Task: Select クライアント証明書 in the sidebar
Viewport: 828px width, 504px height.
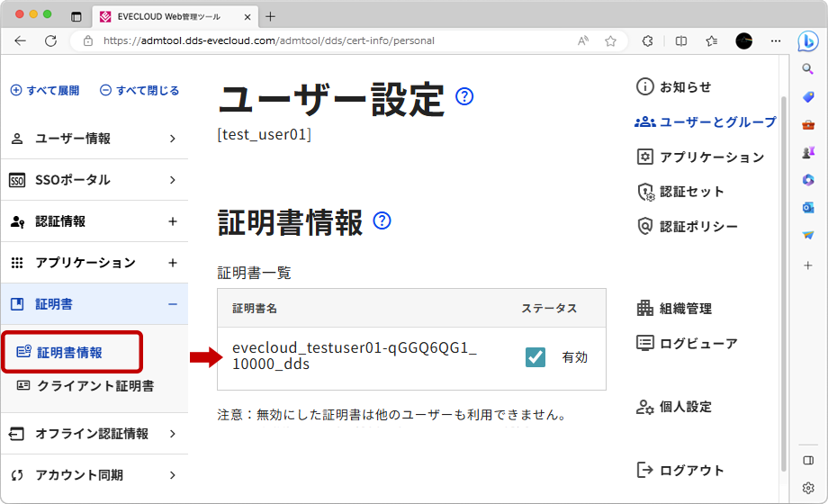Action: click(94, 386)
